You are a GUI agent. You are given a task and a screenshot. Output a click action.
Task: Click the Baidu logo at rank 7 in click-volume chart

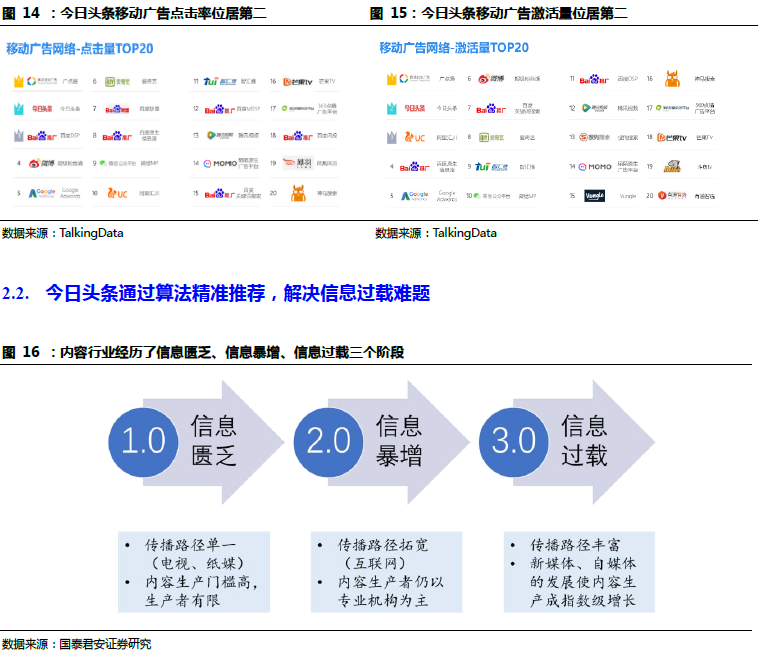[x=117, y=109]
